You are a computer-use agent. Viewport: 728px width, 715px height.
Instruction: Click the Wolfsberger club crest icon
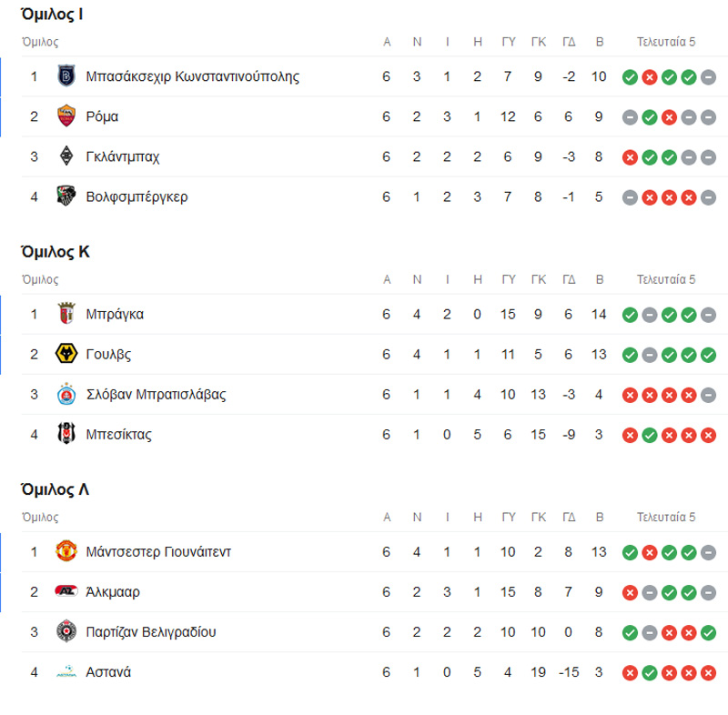click(x=66, y=196)
